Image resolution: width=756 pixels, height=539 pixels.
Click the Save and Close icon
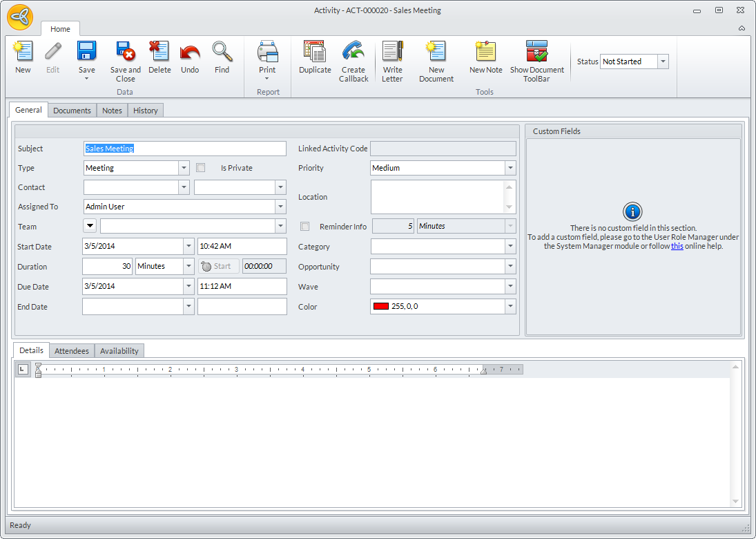pyautogui.click(x=125, y=53)
